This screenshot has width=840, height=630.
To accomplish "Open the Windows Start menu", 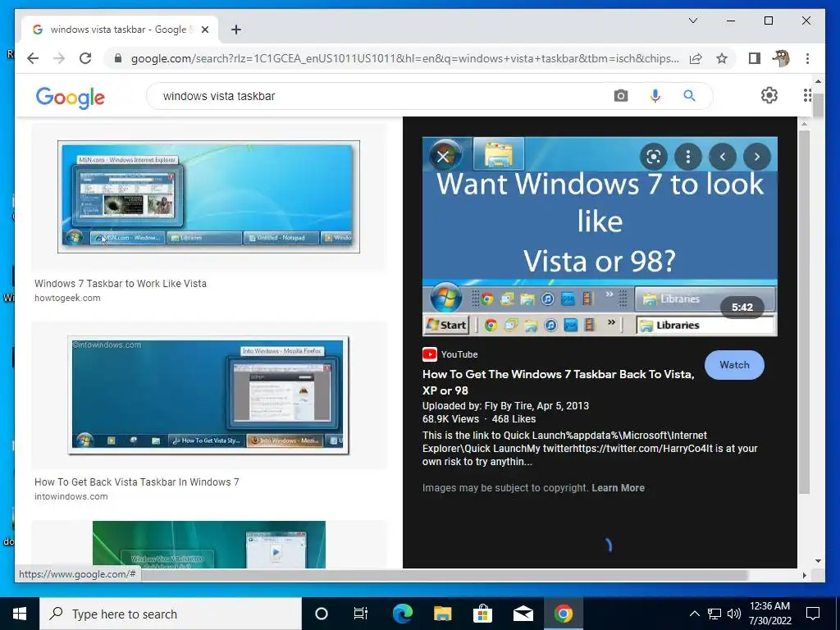I will click(20, 614).
